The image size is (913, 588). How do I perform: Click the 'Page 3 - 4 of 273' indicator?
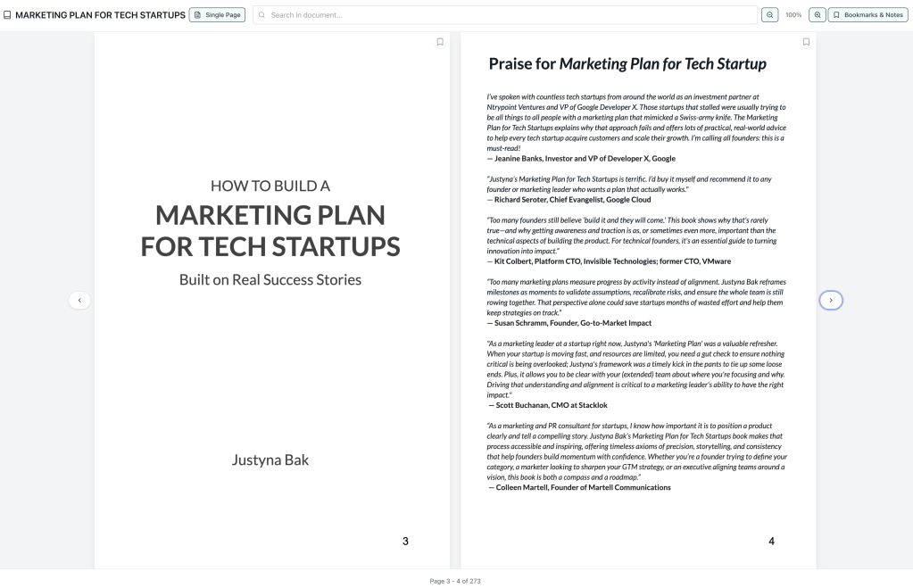(456, 581)
